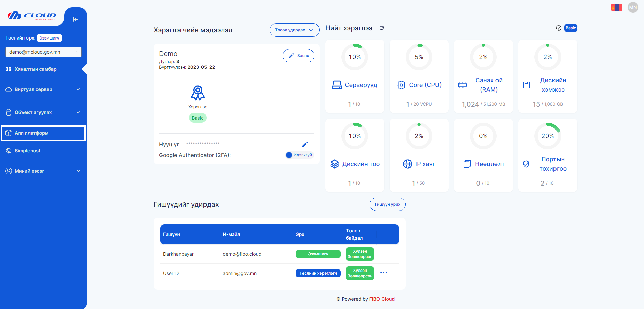Invite a member via Гишүүн урих

(387, 204)
